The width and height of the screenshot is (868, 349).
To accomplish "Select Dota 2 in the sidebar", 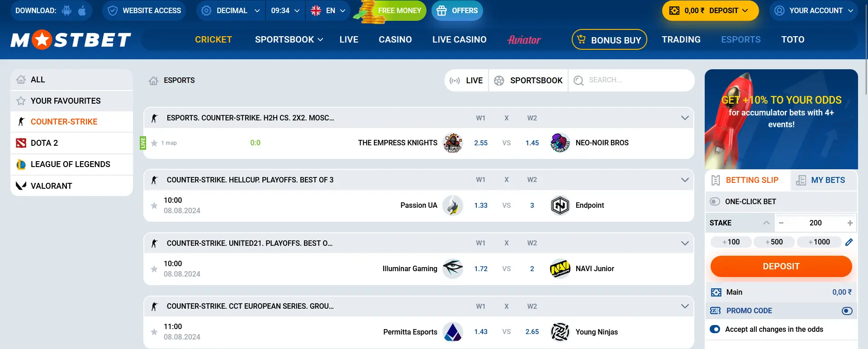I will [72, 143].
